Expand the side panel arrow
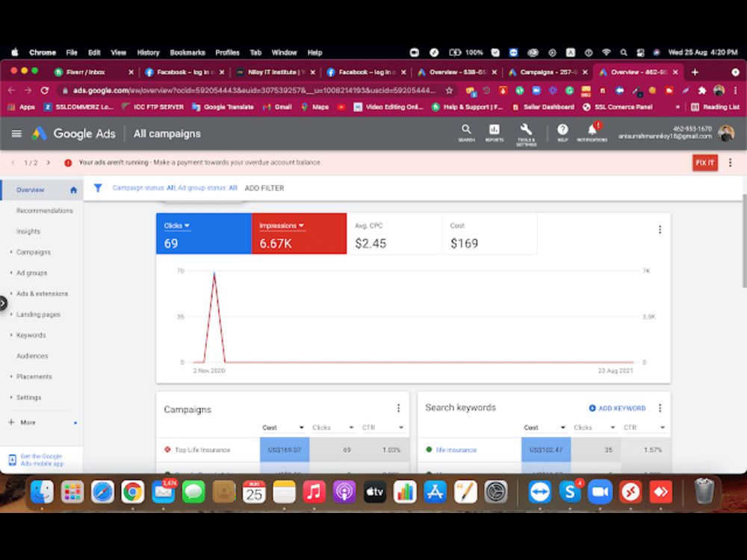The height and width of the screenshot is (560, 747). click(x=3, y=303)
